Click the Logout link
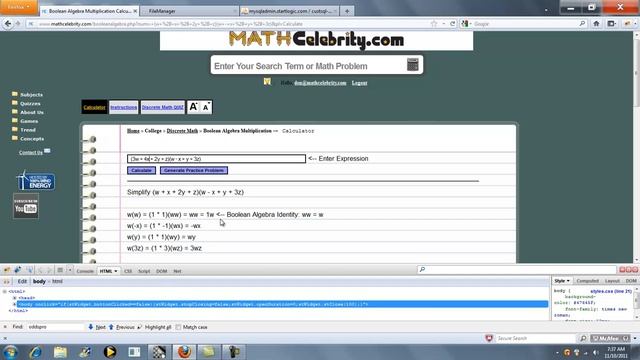640x360 pixels. [x=359, y=83]
